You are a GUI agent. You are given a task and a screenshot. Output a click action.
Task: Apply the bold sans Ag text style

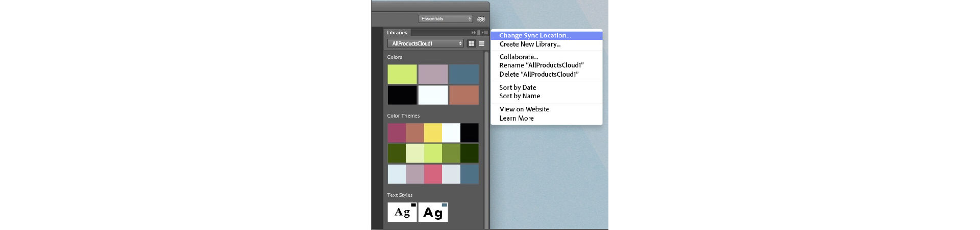pyautogui.click(x=433, y=212)
